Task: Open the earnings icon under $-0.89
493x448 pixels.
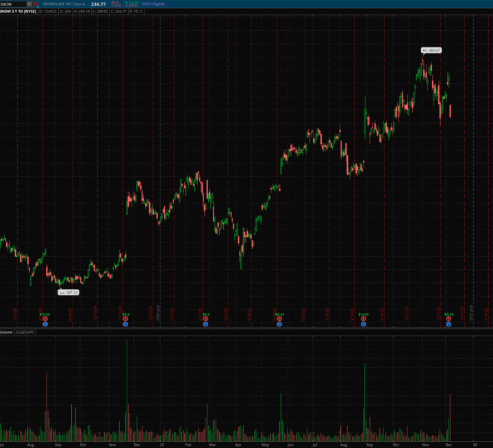Action: pyautogui.click(x=363, y=319)
